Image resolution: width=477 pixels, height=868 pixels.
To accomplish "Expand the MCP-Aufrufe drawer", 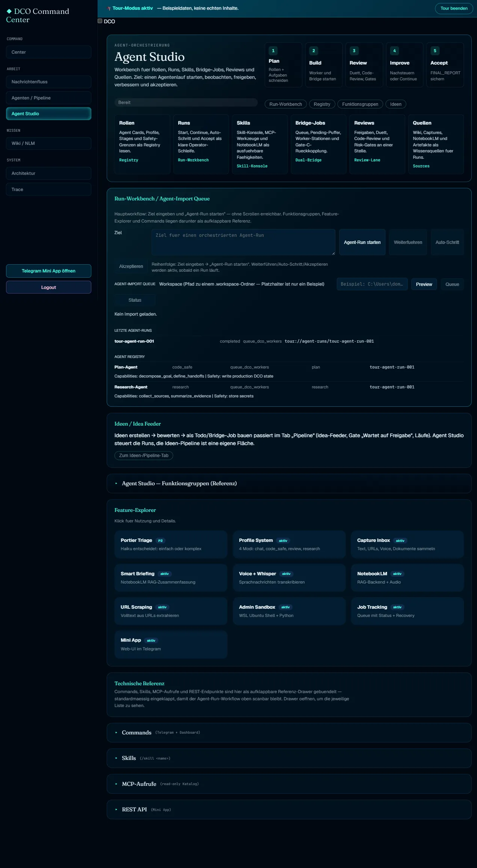I will [x=289, y=784].
